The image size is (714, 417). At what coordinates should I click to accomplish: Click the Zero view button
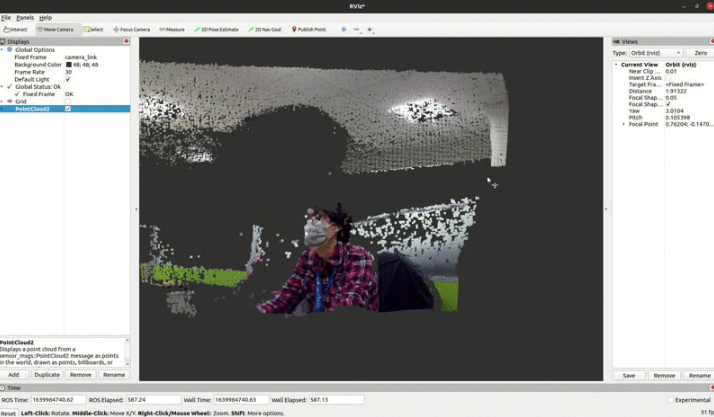700,53
